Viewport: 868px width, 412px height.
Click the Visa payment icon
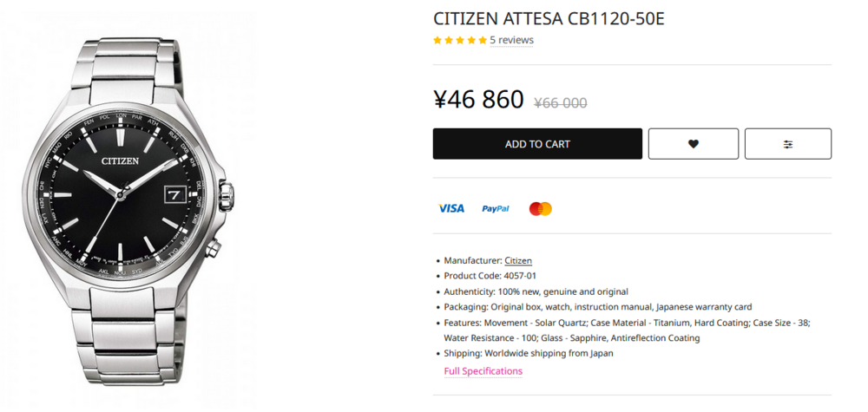point(451,208)
